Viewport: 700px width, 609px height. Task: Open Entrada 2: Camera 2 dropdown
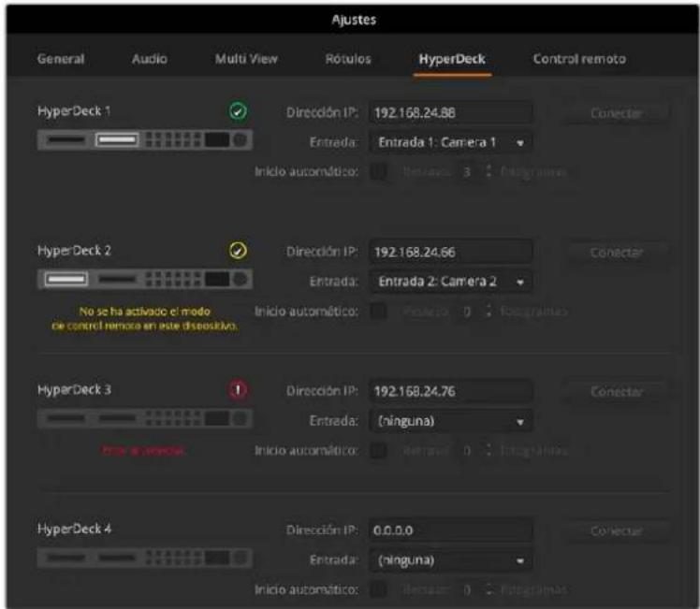(450, 282)
